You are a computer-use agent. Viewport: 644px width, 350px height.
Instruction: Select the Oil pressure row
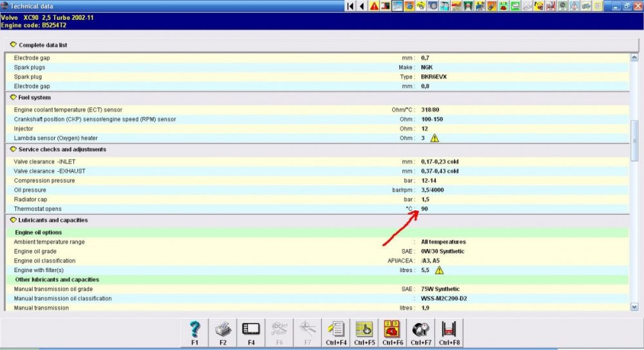[x=317, y=190]
